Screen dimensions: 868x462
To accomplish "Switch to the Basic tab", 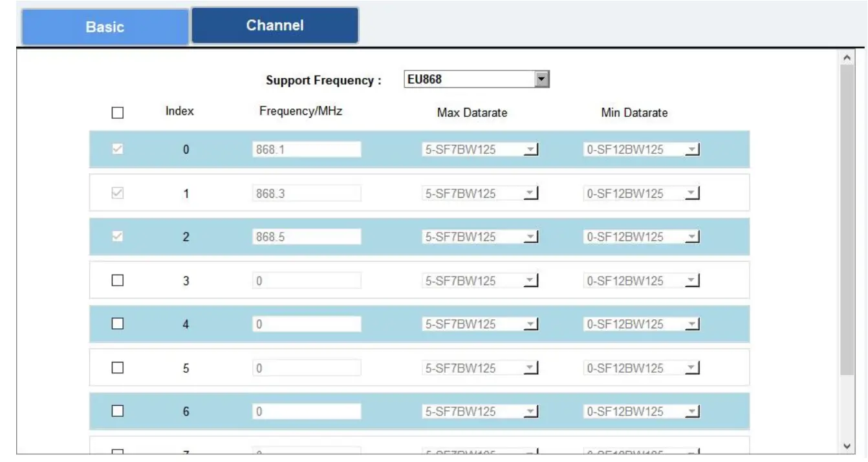I will click(105, 27).
